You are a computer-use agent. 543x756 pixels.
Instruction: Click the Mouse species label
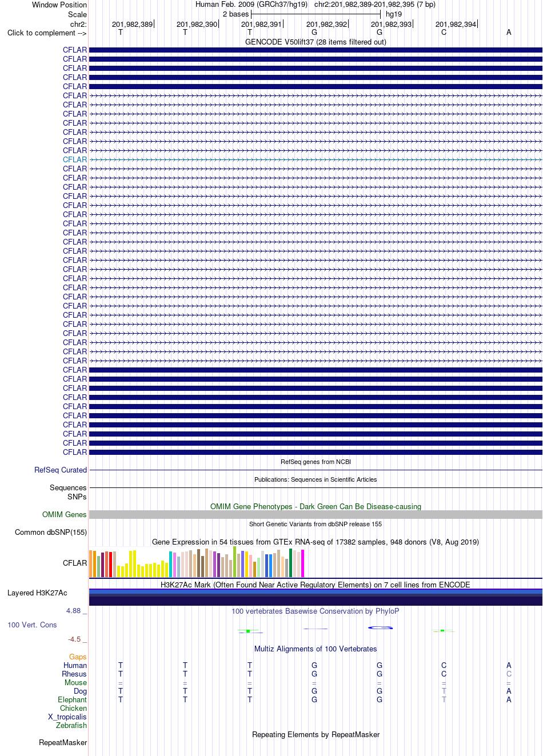(x=75, y=682)
